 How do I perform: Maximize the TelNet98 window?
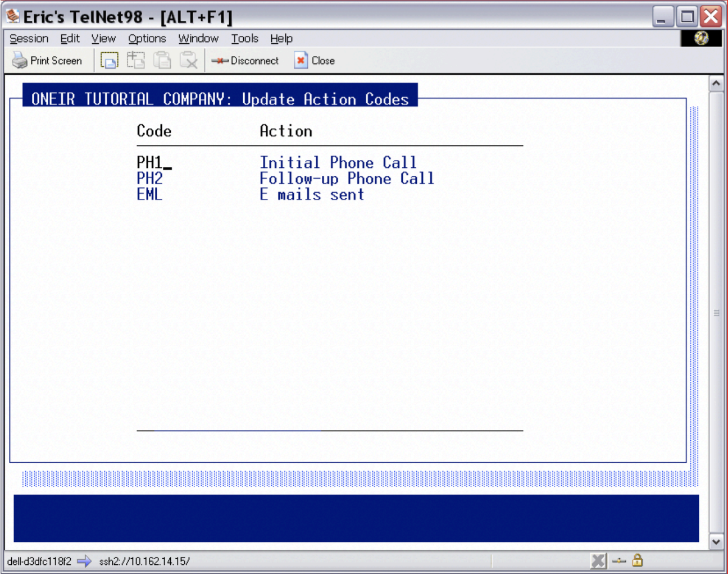tap(687, 16)
